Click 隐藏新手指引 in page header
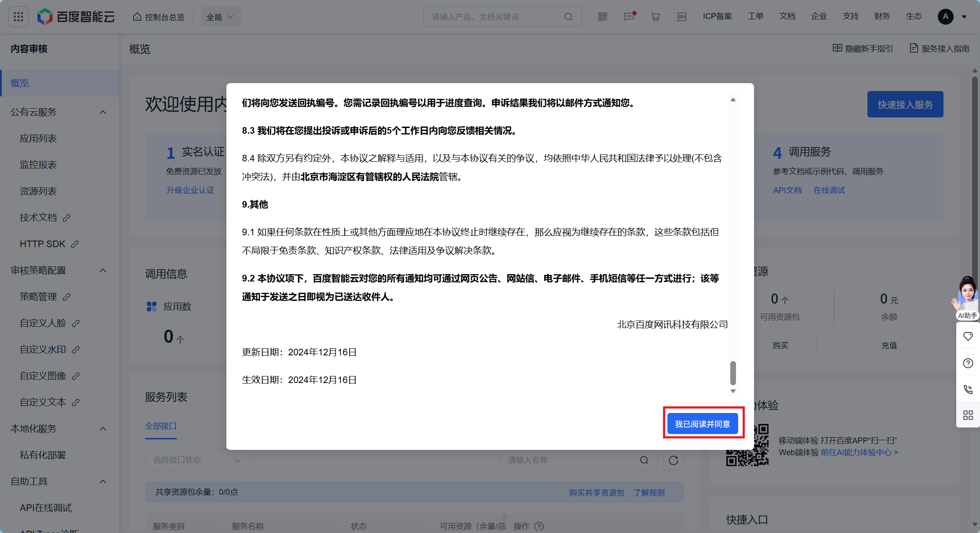This screenshot has height=533, width=980. [863, 48]
